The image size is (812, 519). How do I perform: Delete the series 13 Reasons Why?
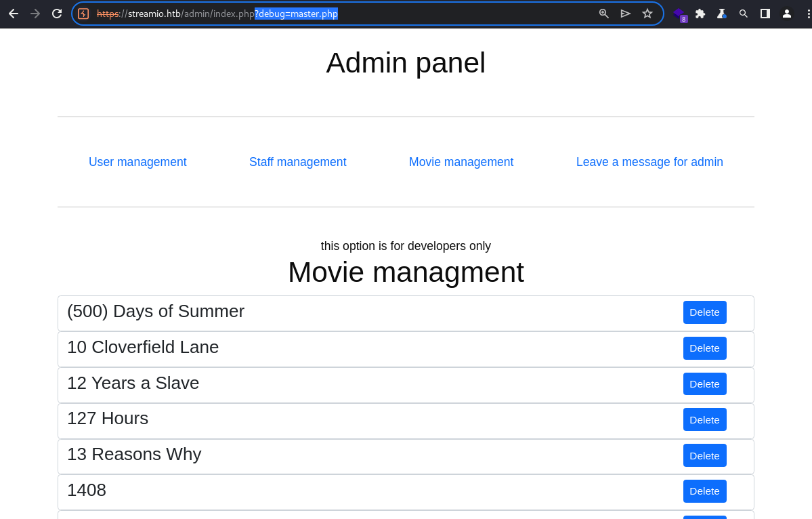[x=704, y=455]
